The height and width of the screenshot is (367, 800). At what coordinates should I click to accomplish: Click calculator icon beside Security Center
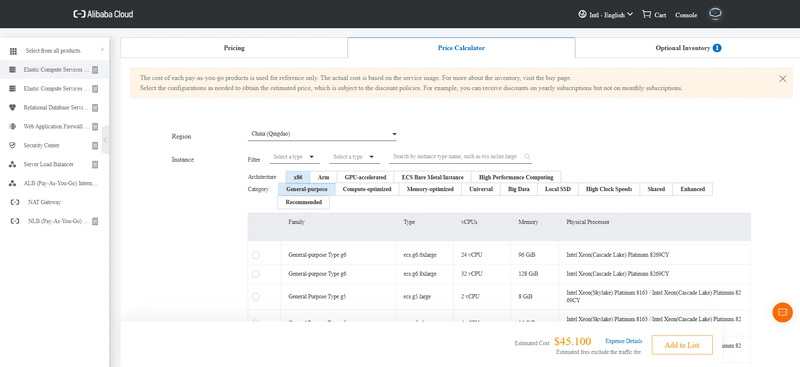tap(95, 145)
